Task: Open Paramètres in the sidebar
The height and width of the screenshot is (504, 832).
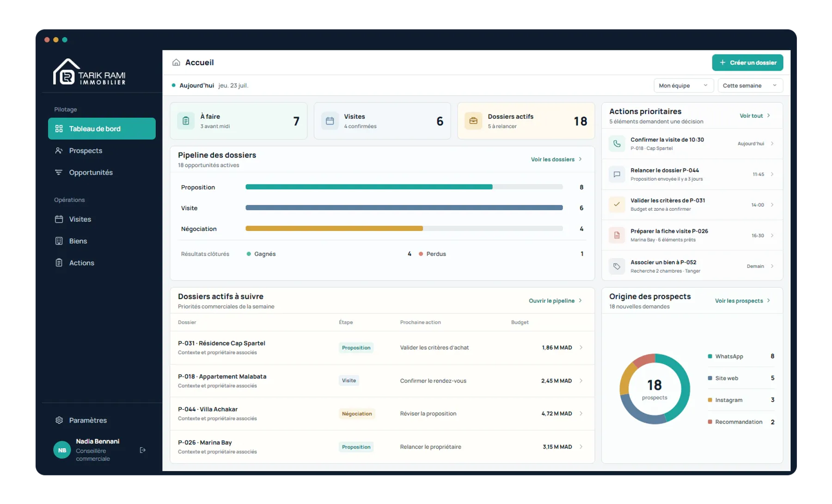Action: pyautogui.click(x=102, y=420)
